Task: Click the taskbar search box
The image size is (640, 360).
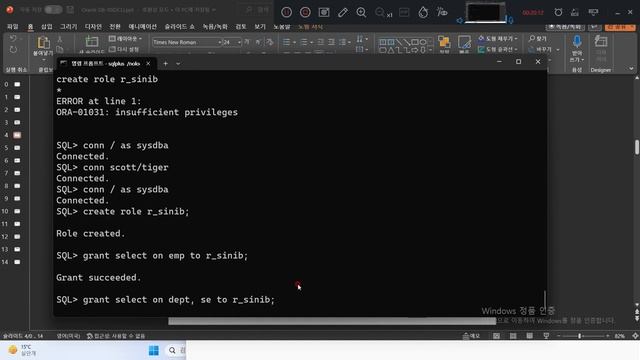Action: (177, 350)
